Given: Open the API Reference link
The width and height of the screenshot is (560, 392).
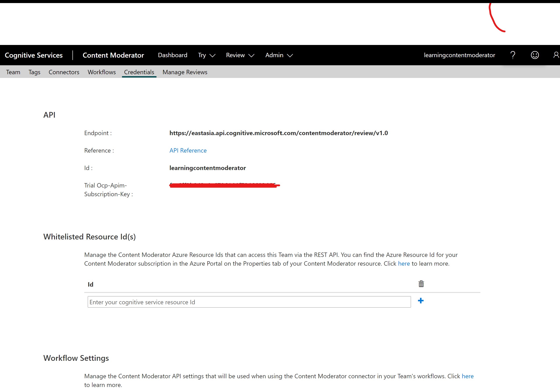Looking at the screenshot, I should click(x=188, y=151).
